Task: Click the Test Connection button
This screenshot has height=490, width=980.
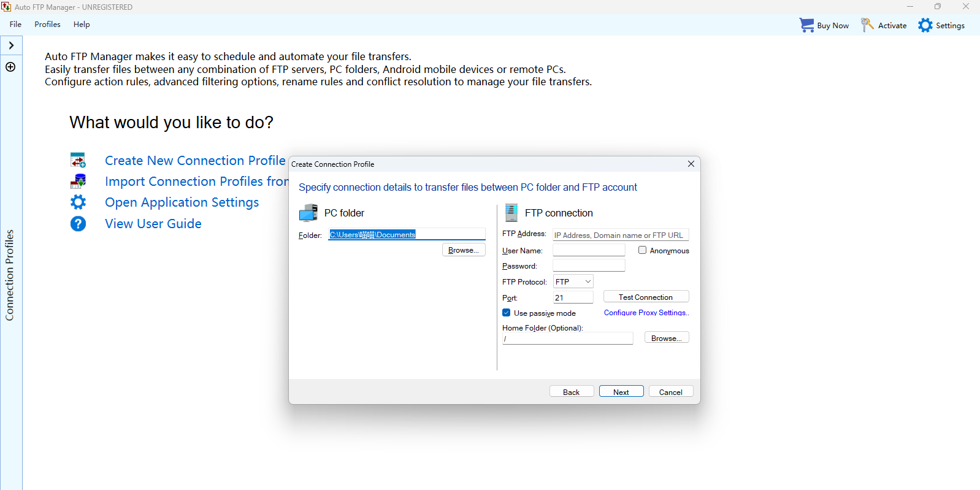Action: [646, 297]
